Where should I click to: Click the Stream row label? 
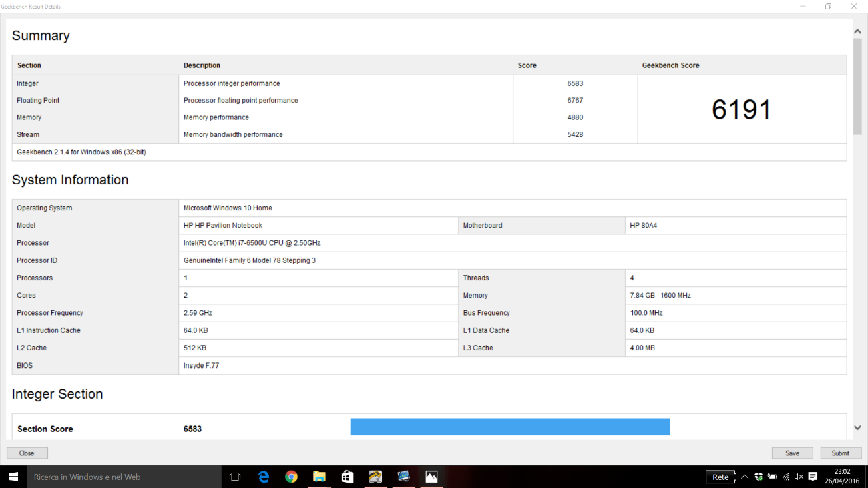[x=28, y=134]
